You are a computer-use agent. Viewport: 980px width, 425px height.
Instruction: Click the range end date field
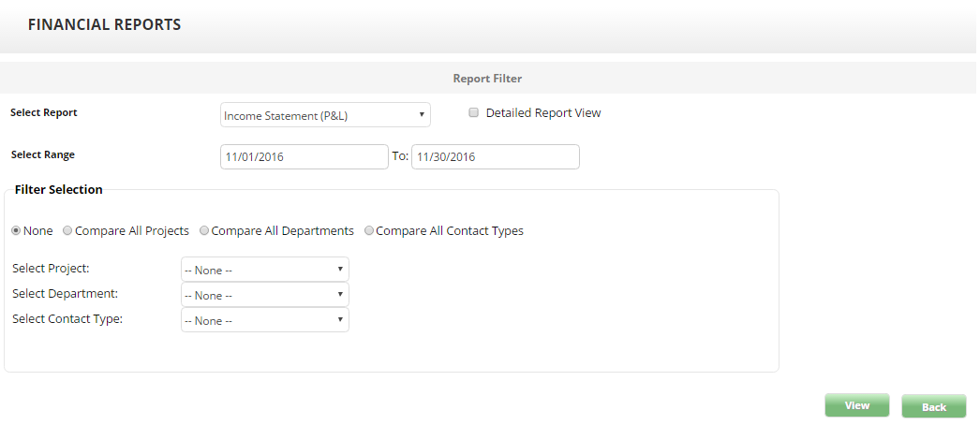[495, 157]
